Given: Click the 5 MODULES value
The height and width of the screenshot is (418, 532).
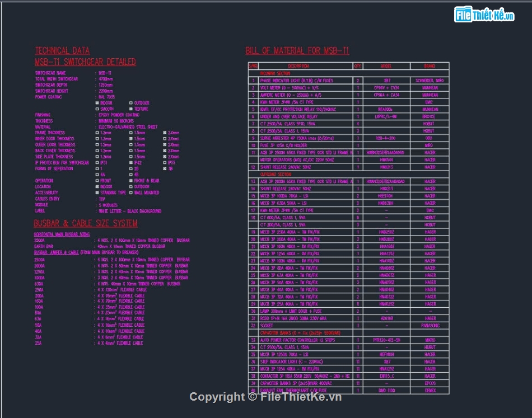Looking at the screenshot, I should pyautogui.click(x=108, y=205).
